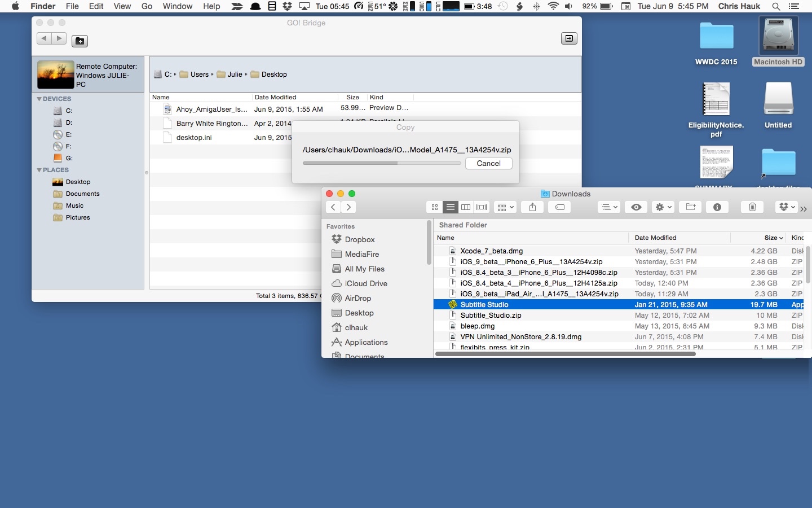Collapse the DEVICES section in GO! Bridge
Viewport: 812px width, 508px height.
click(39, 99)
